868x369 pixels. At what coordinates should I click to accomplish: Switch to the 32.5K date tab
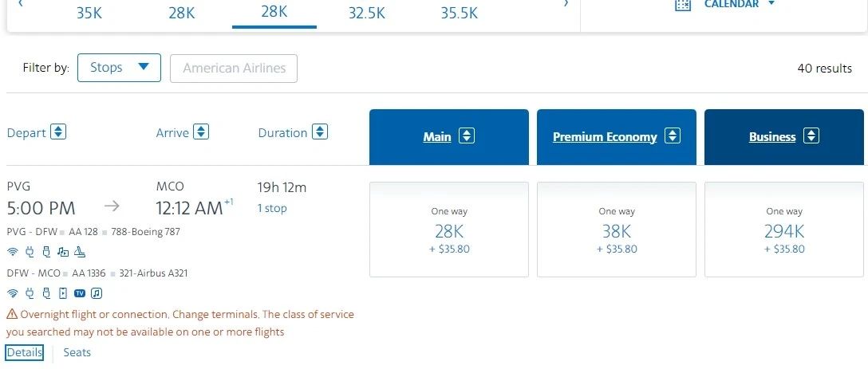point(367,12)
